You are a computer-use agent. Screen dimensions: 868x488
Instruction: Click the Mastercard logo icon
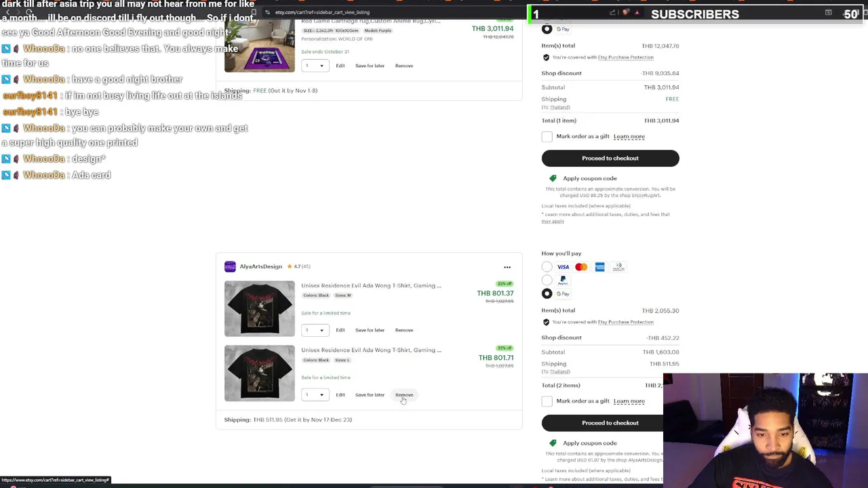point(581,267)
